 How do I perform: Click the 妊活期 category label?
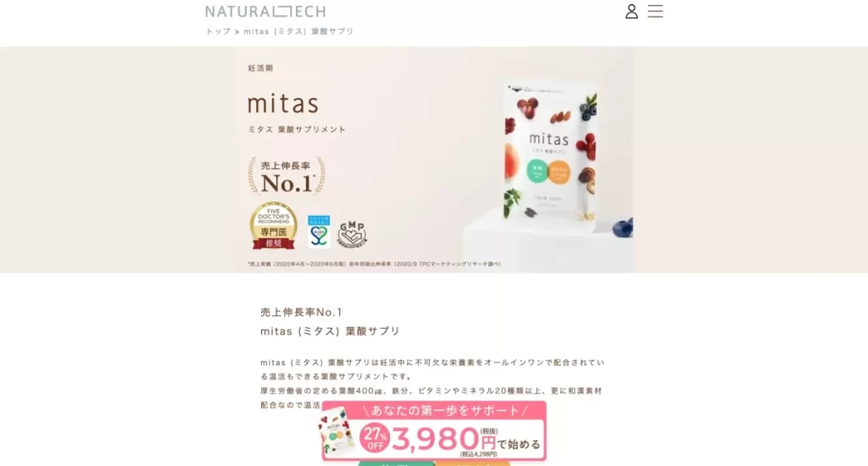point(260,68)
